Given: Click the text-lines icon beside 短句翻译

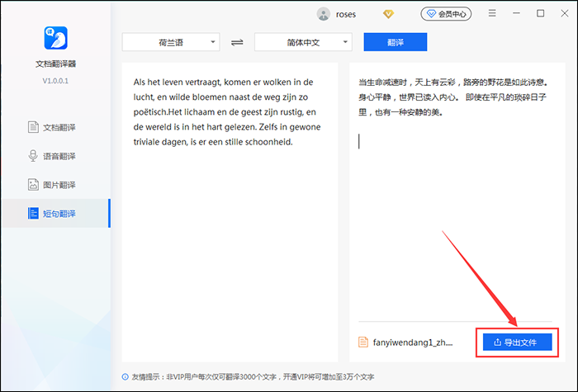Looking at the screenshot, I should [33, 213].
